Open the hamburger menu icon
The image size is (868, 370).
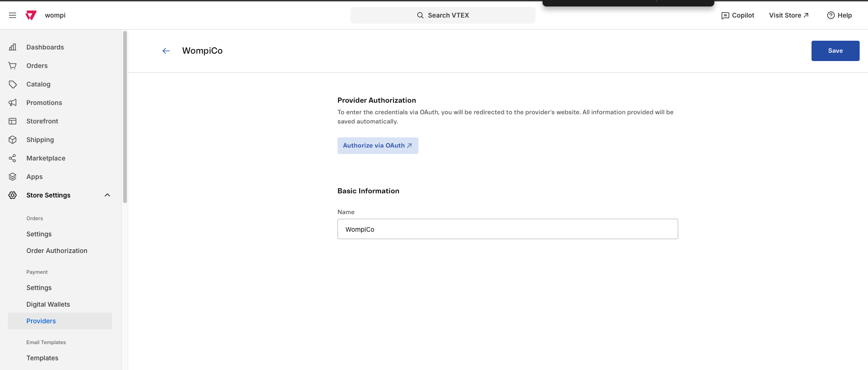pyautogui.click(x=12, y=15)
